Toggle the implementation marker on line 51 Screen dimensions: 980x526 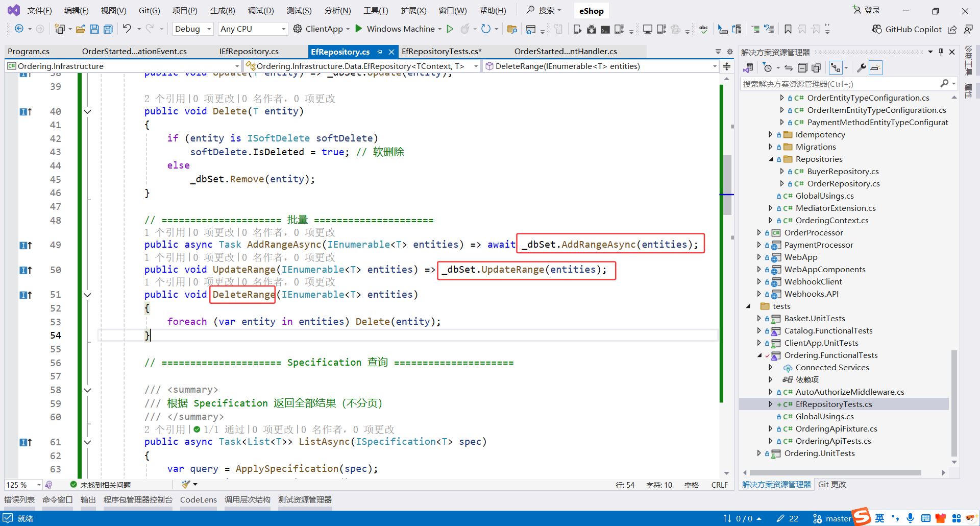pyautogui.click(x=26, y=295)
